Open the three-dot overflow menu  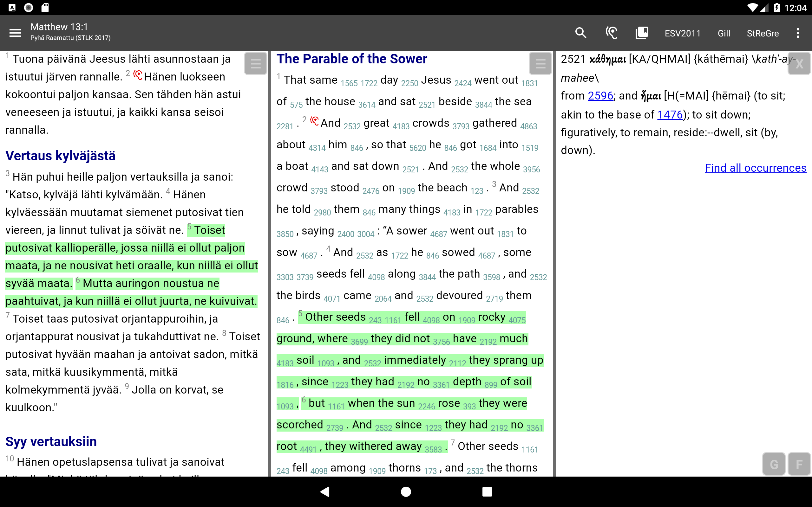pyautogui.click(x=798, y=33)
